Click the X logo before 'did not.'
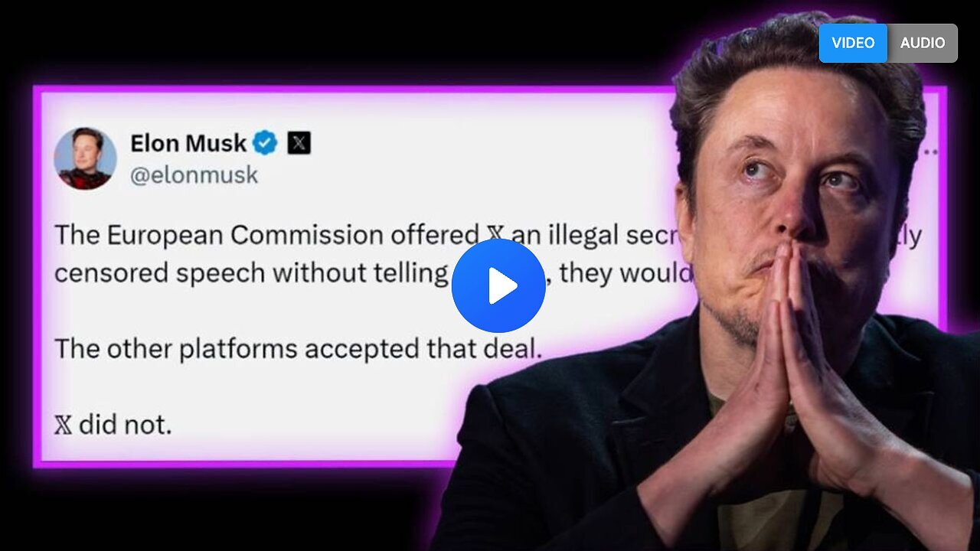Screen dimensions: 980x551 63,425
